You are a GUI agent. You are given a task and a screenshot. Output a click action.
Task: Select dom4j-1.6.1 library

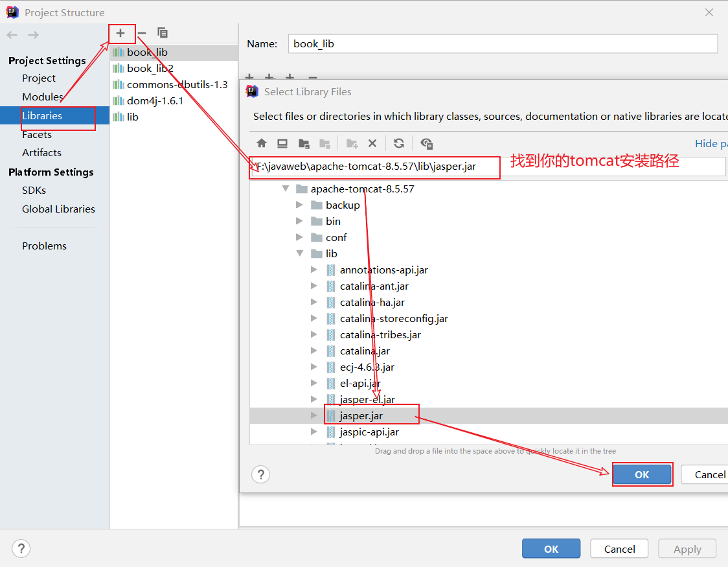(x=174, y=101)
